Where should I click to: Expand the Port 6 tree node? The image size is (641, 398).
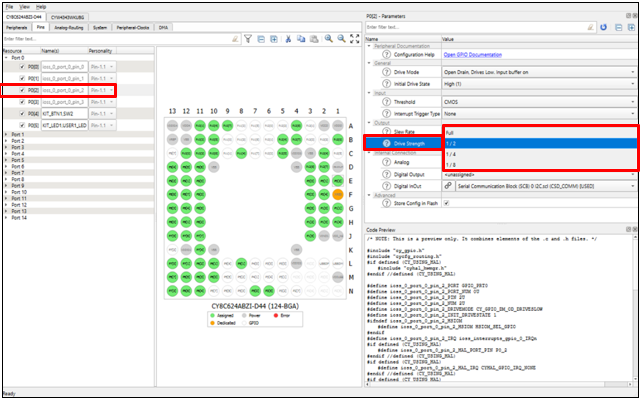tap(6, 166)
